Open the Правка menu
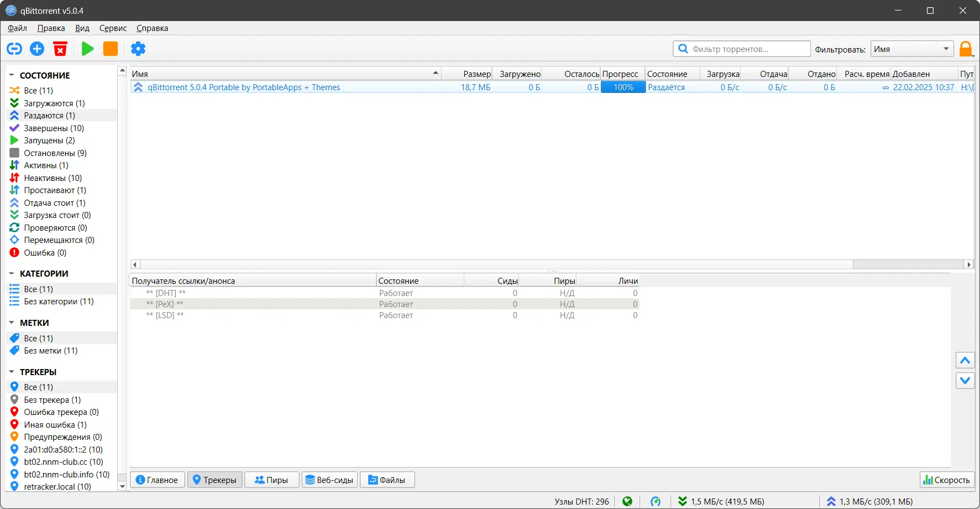Image resolution: width=980 pixels, height=509 pixels. [x=51, y=28]
